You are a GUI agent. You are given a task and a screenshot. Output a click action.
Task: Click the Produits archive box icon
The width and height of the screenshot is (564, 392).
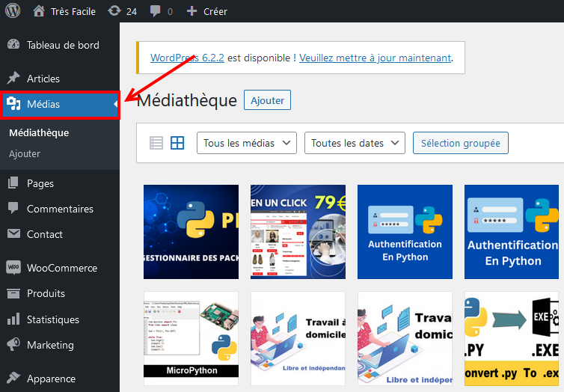coord(13,293)
